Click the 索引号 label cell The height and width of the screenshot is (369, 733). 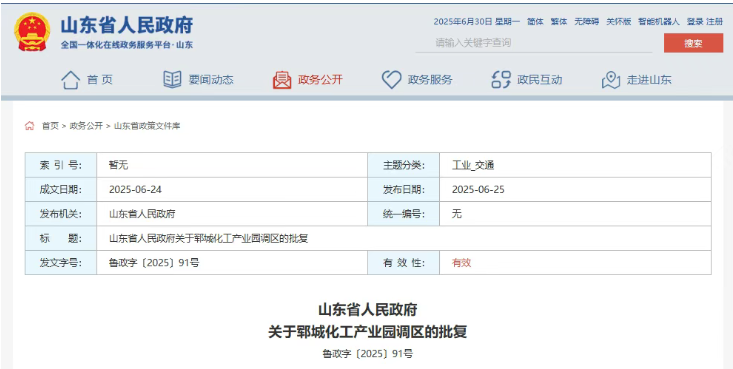click(61, 165)
